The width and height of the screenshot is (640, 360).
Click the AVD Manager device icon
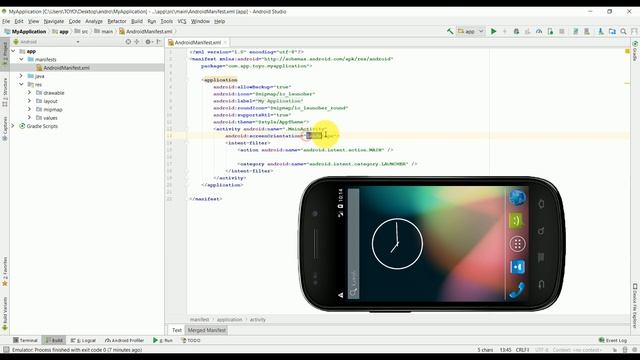coord(587,31)
